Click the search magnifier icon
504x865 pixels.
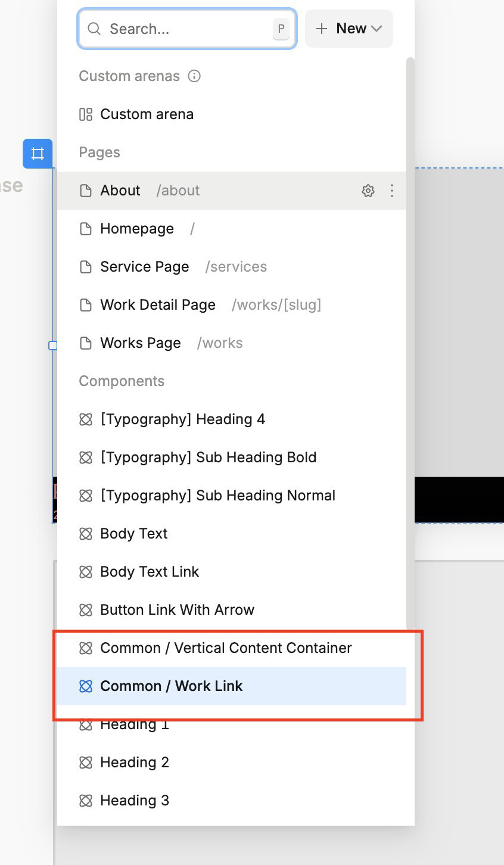click(94, 29)
